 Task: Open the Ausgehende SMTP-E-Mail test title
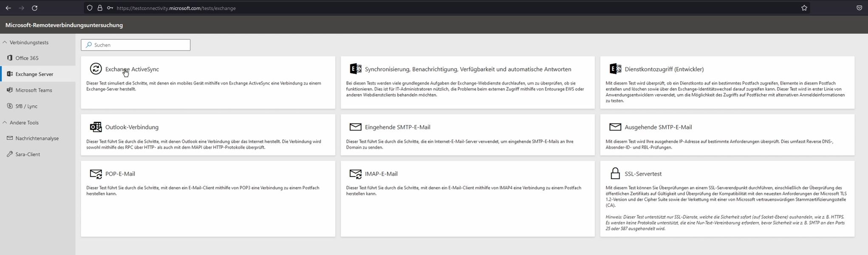tap(658, 127)
